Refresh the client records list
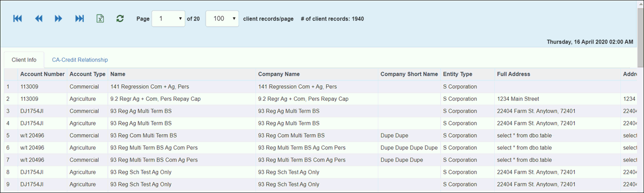This screenshot has height=193, width=644. pos(120,19)
